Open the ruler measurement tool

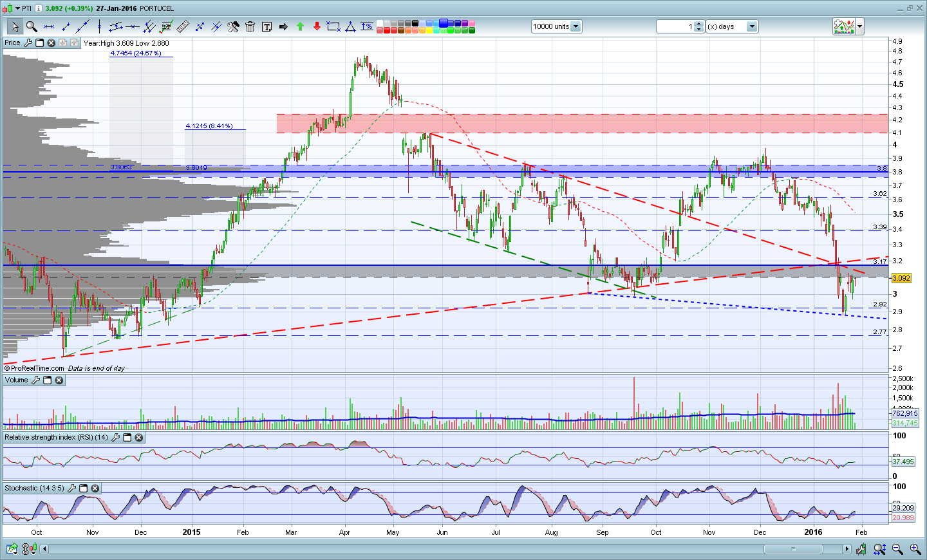coord(183,26)
